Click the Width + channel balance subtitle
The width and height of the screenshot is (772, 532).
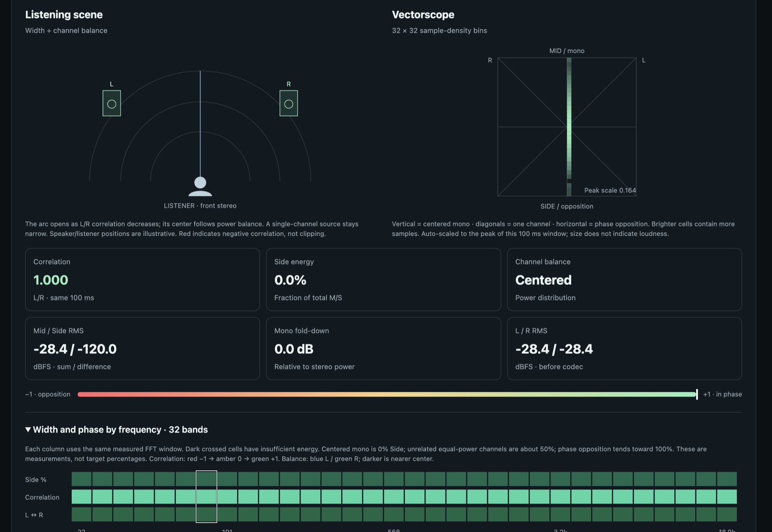click(x=66, y=30)
